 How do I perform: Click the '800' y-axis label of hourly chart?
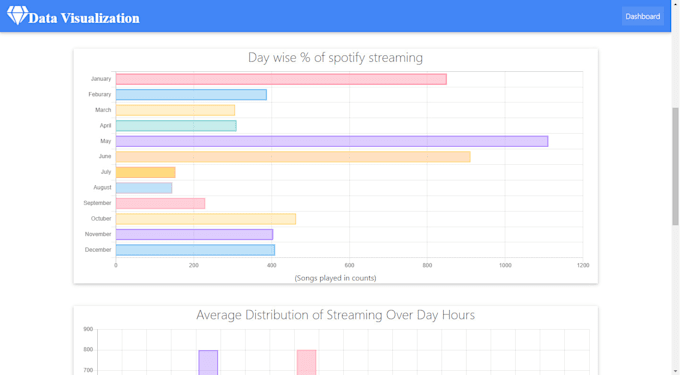tap(88, 349)
